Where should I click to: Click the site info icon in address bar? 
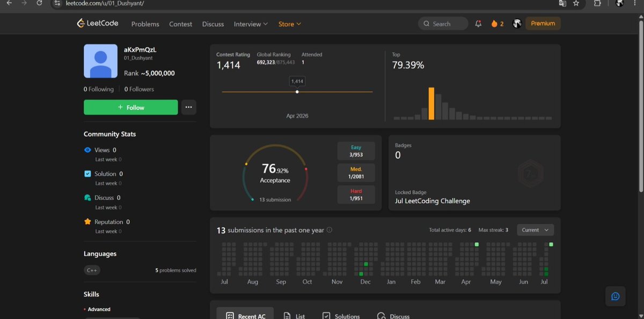point(58,3)
